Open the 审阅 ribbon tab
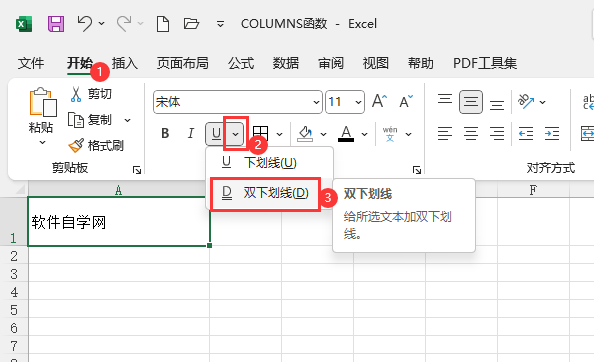 (331, 63)
